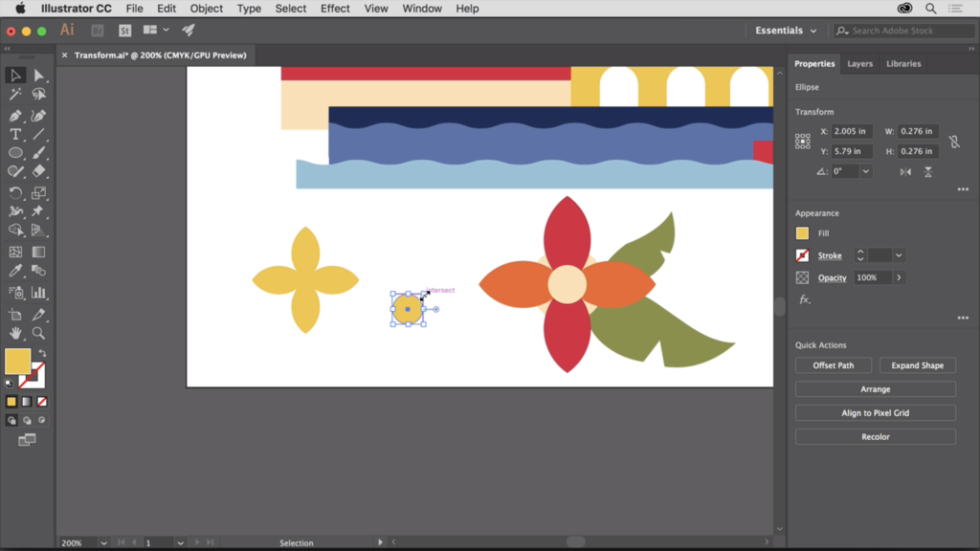Pick the Ellipse shape tool
The height and width of the screenshot is (551, 980).
(15, 153)
